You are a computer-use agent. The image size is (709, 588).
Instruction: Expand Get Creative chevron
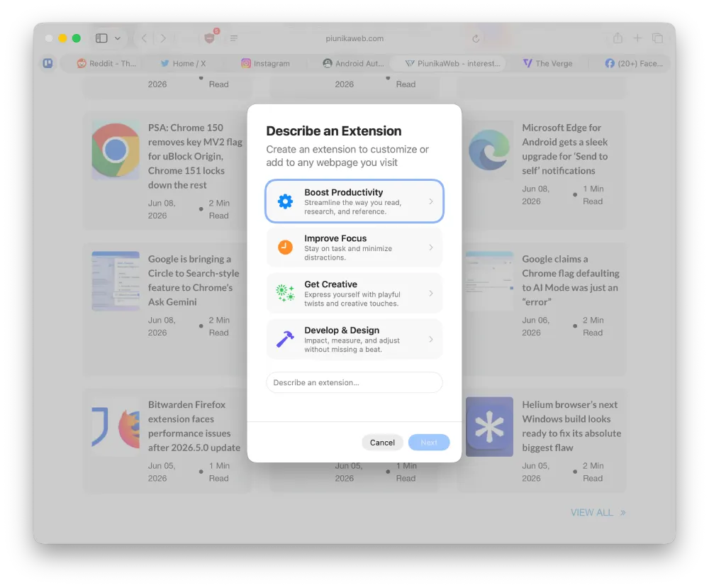[431, 293]
